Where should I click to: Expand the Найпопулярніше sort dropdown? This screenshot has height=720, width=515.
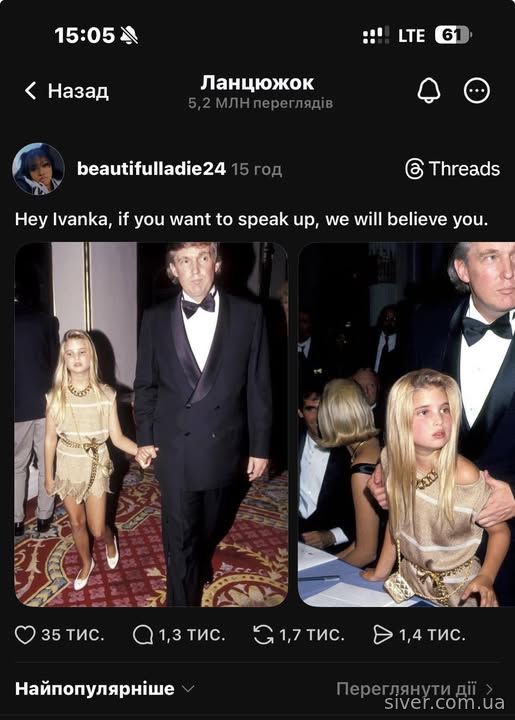[x=105, y=689]
